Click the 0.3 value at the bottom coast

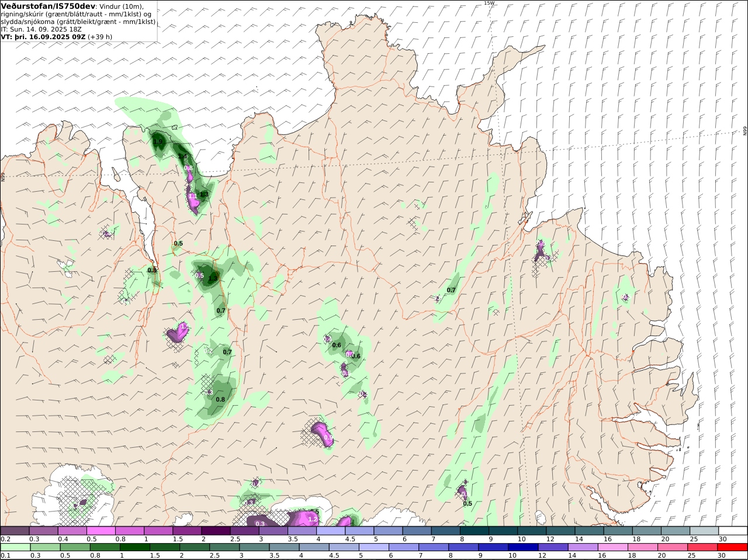(260, 524)
